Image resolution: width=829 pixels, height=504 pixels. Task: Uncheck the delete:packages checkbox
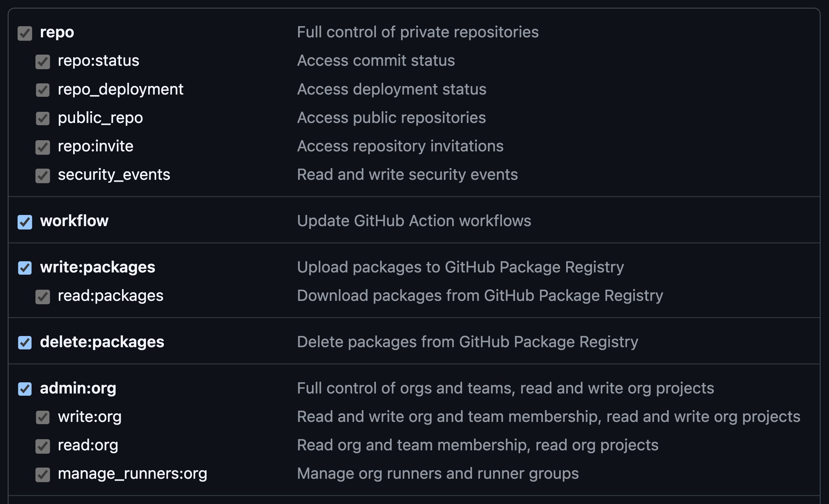pyautogui.click(x=25, y=343)
